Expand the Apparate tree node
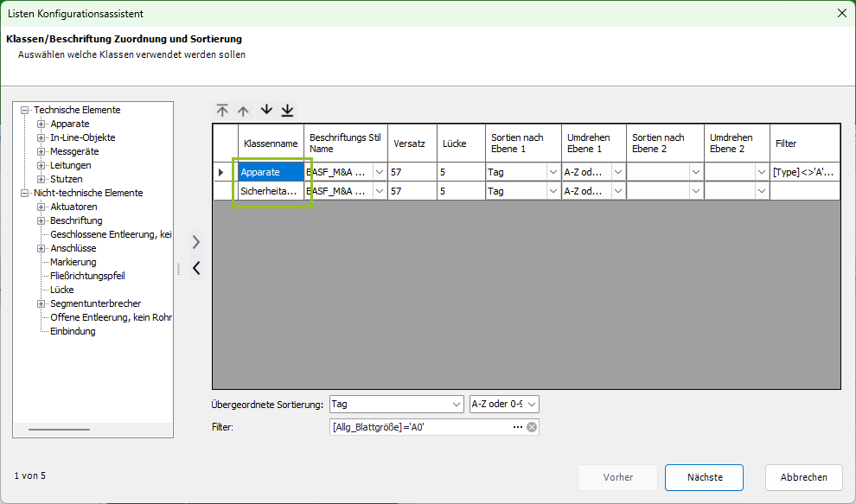856x504 pixels. click(41, 124)
